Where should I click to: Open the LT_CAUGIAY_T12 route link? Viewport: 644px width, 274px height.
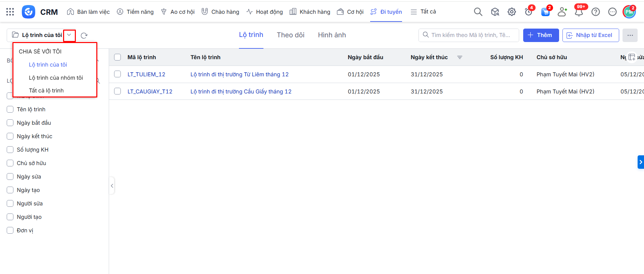150,91
